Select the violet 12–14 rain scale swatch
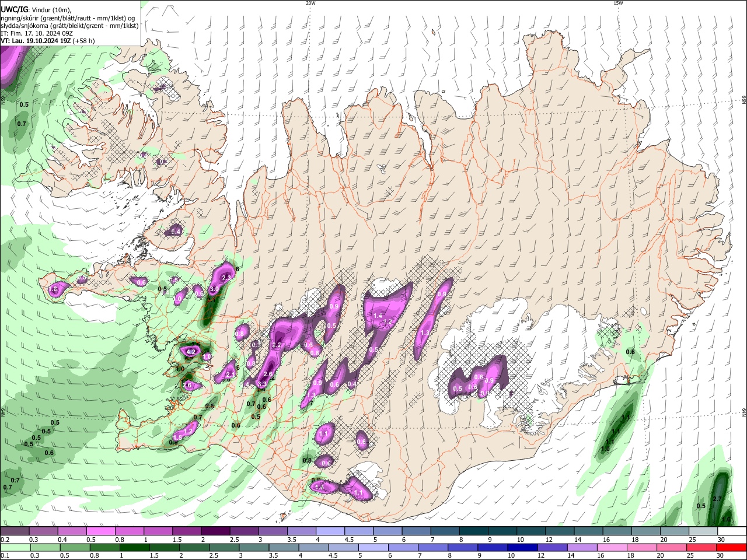 pos(553,547)
